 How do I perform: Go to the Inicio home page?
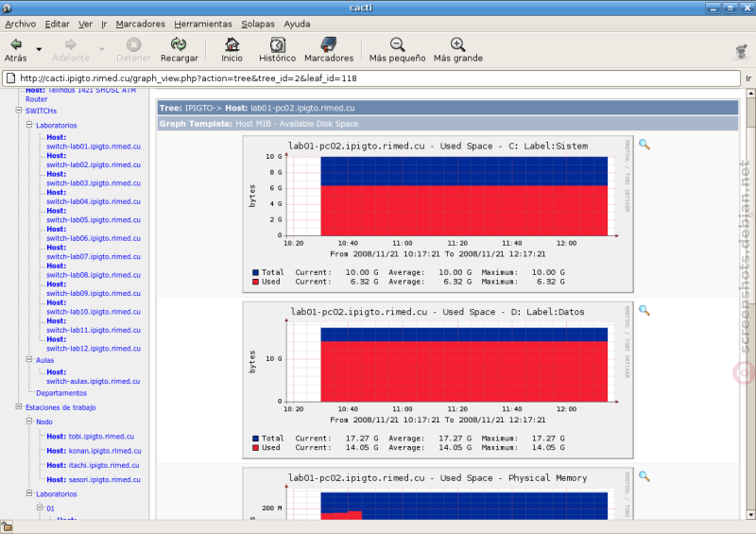(232, 50)
